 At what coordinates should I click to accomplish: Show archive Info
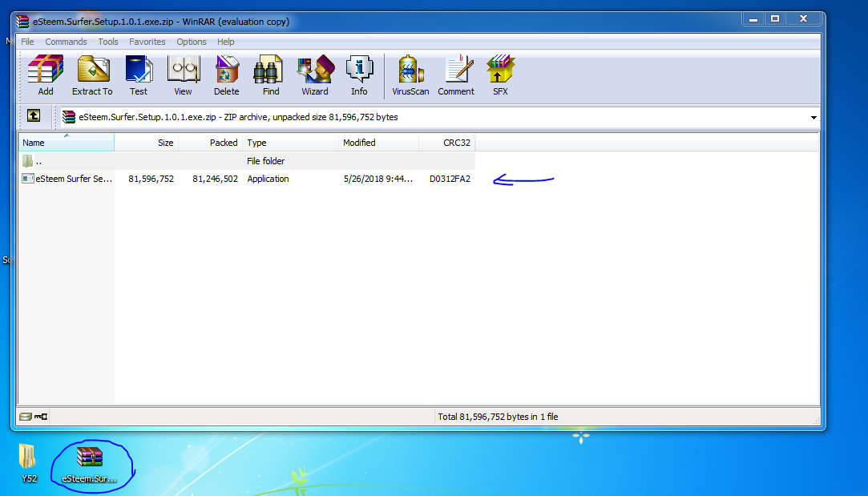click(x=359, y=76)
